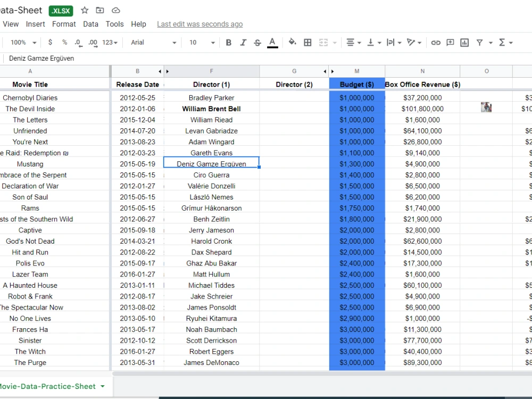Insert a link
Screen dimensions: 532x399
pos(436,42)
